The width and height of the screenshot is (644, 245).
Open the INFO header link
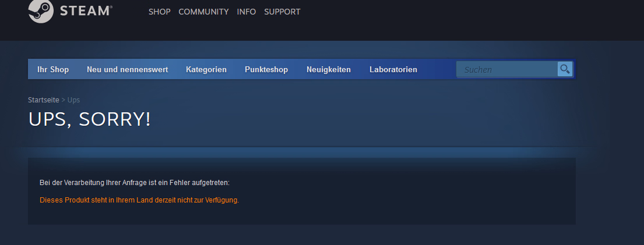point(247,12)
